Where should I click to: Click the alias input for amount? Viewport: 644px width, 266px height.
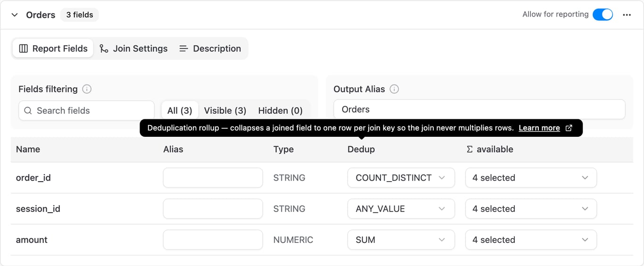(213, 240)
